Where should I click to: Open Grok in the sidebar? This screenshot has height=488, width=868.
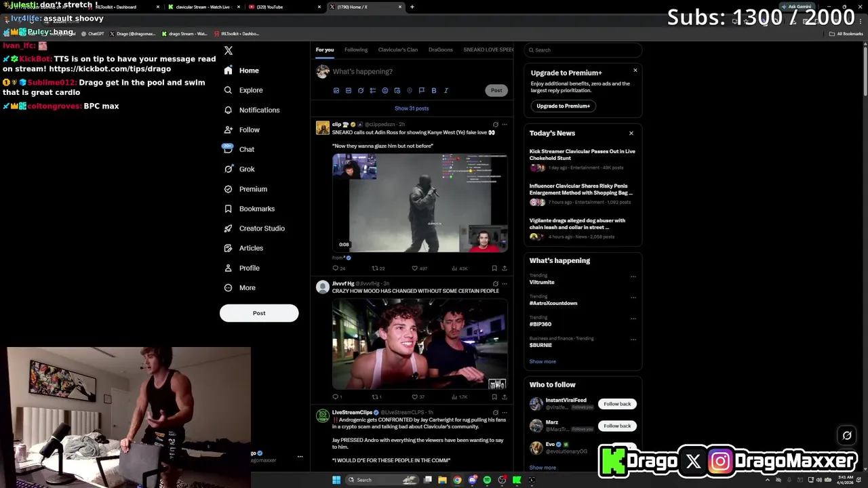click(x=239, y=169)
